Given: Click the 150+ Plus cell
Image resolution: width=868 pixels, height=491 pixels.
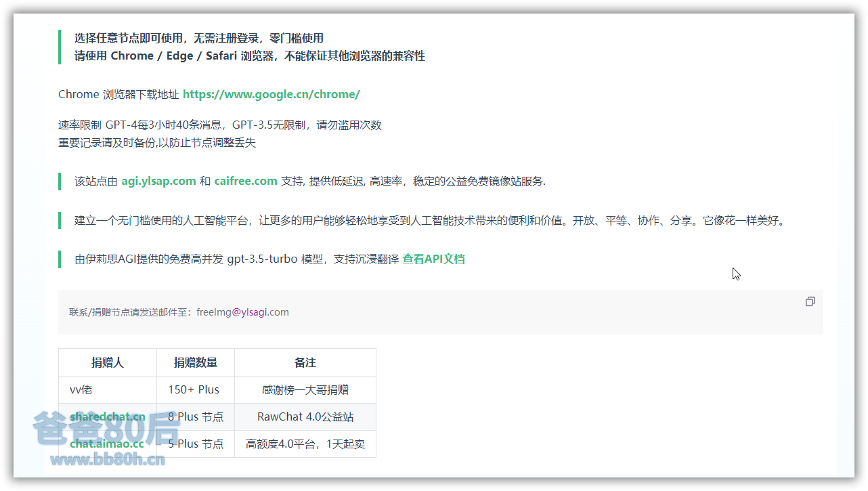Looking at the screenshot, I should [196, 389].
